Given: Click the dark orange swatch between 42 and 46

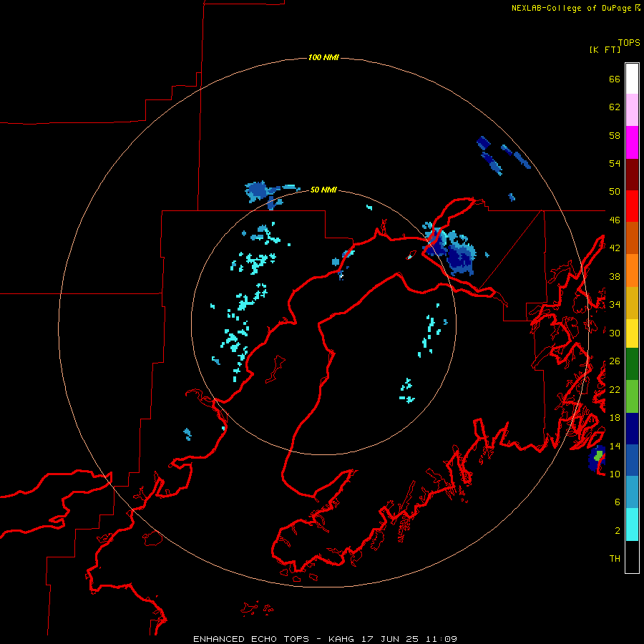Looking at the screenshot, I should pos(632,238).
